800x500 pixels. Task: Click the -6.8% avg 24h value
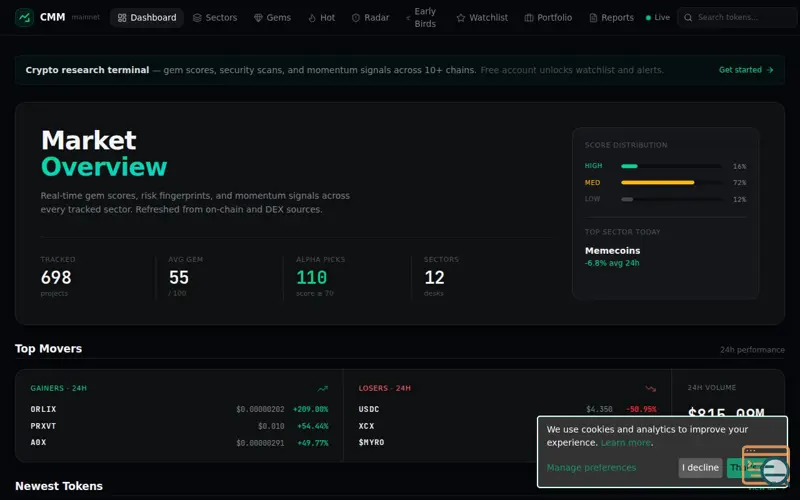pos(612,263)
